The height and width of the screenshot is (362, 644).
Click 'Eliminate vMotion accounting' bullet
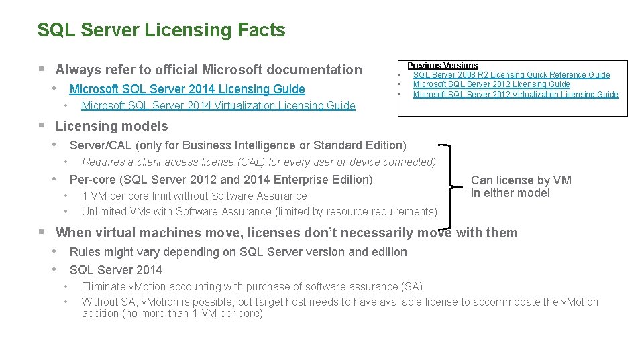tap(252, 286)
